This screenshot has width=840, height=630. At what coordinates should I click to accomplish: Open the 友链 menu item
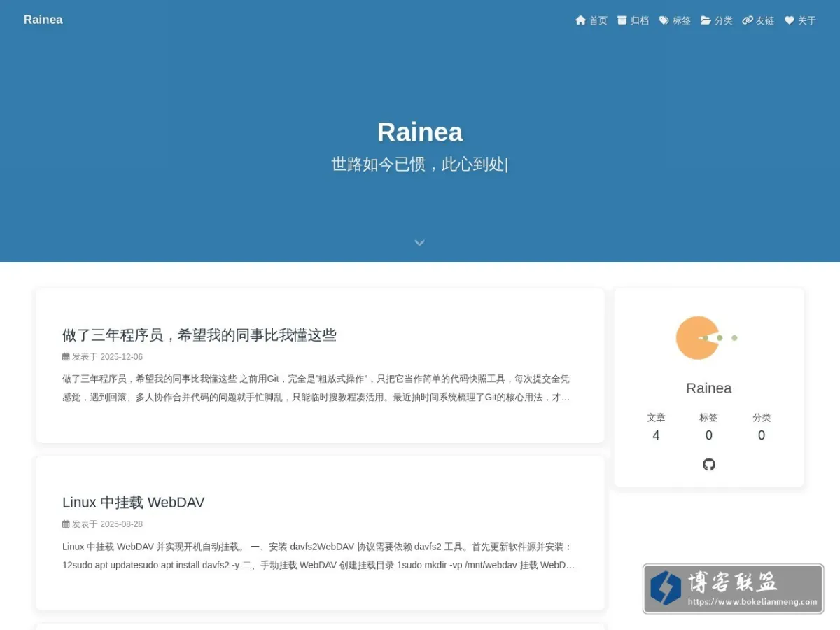pyautogui.click(x=758, y=20)
